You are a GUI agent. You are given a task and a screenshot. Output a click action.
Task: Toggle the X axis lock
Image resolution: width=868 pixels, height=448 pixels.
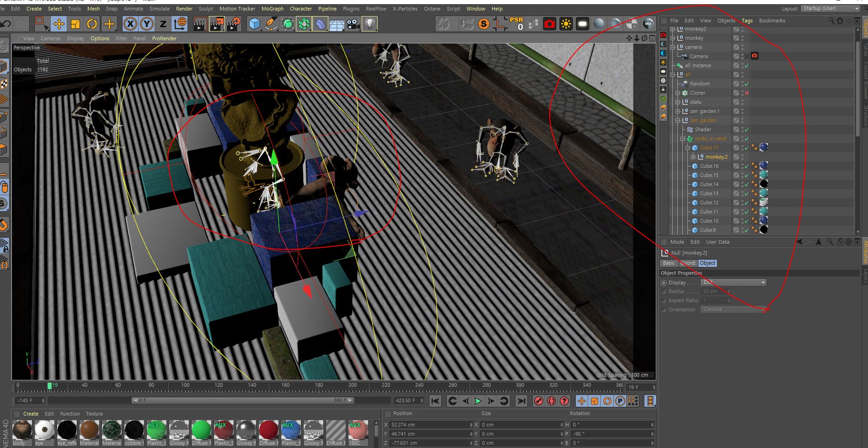(130, 24)
